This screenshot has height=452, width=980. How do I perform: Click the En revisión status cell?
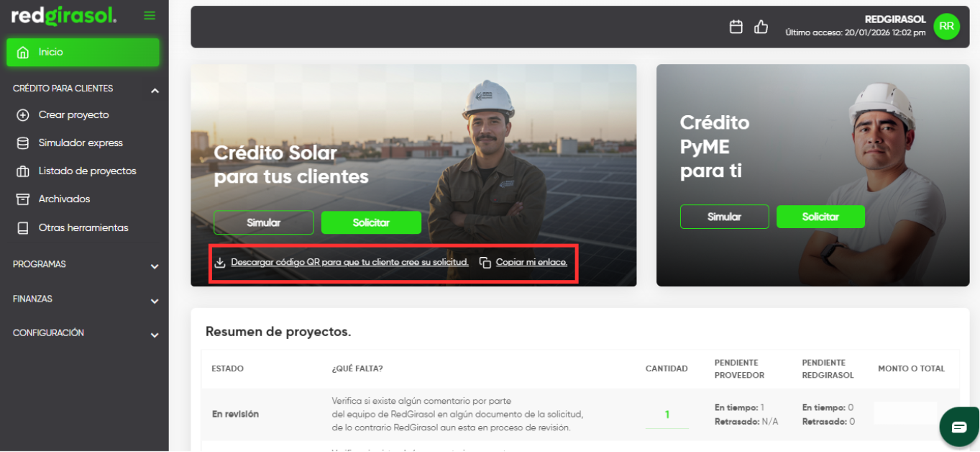pyautogui.click(x=235, y=415)
